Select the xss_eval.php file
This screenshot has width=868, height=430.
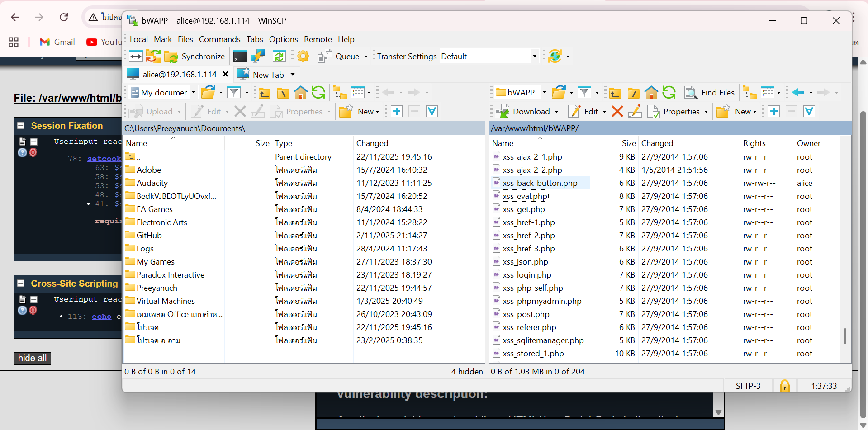[x=525, y=196]
